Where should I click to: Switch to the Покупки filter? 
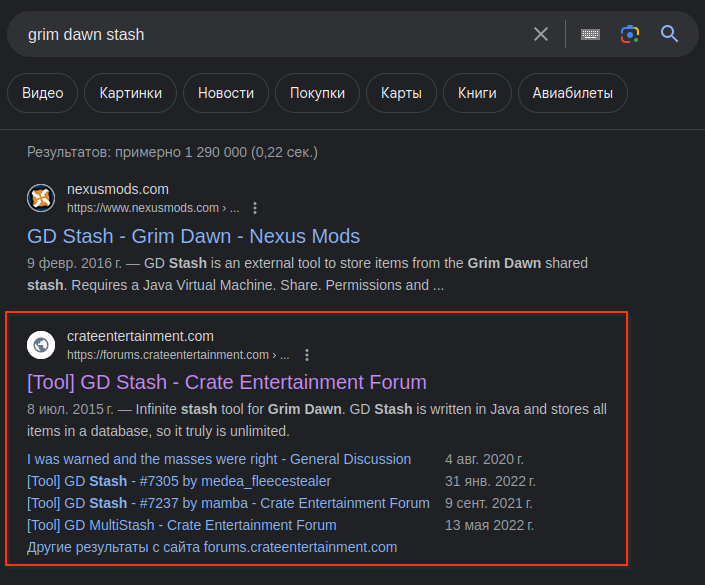click(317, 93)
